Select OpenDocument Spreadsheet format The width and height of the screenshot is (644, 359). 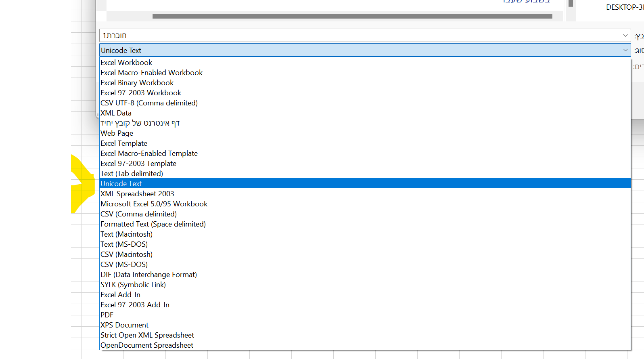pos(365,345)
